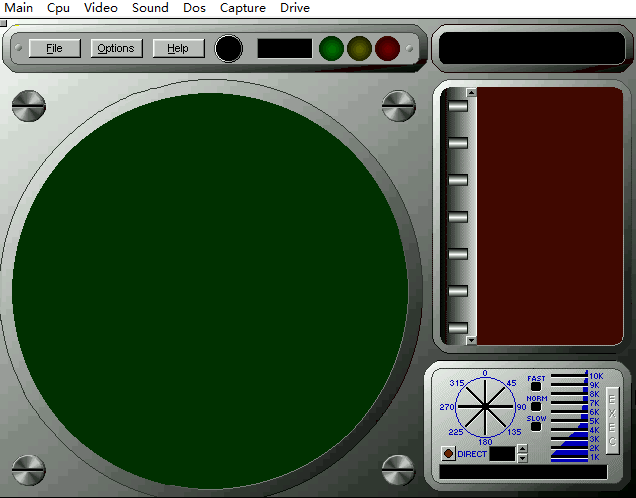This screenshot has width=636, height=498.
Task: Select heading 90 on the compass dial
Action: point(521,407)
